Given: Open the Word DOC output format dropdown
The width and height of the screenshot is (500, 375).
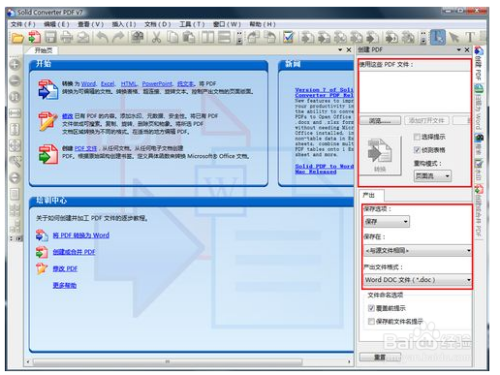Looking at the screenshot, I should click(417, 280).
